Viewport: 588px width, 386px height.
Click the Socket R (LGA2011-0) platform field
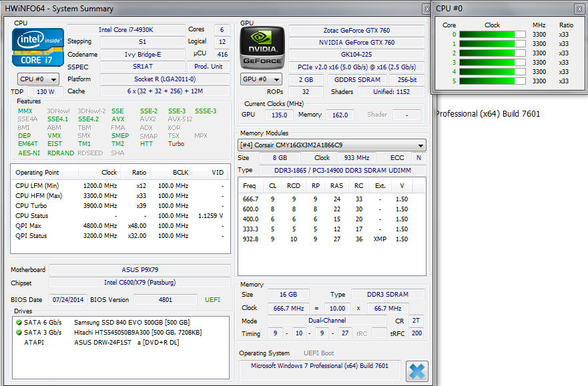(x=165, y=79)
